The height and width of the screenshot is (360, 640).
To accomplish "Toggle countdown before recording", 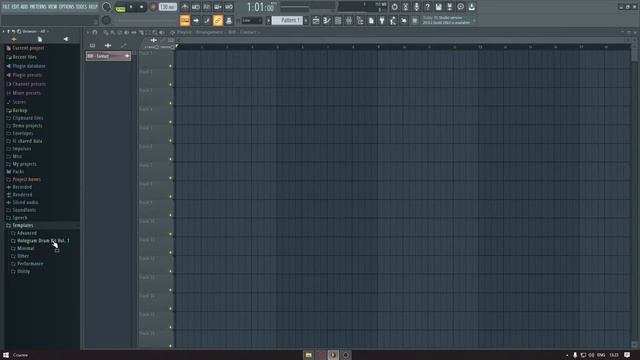I will pos(207,7).
